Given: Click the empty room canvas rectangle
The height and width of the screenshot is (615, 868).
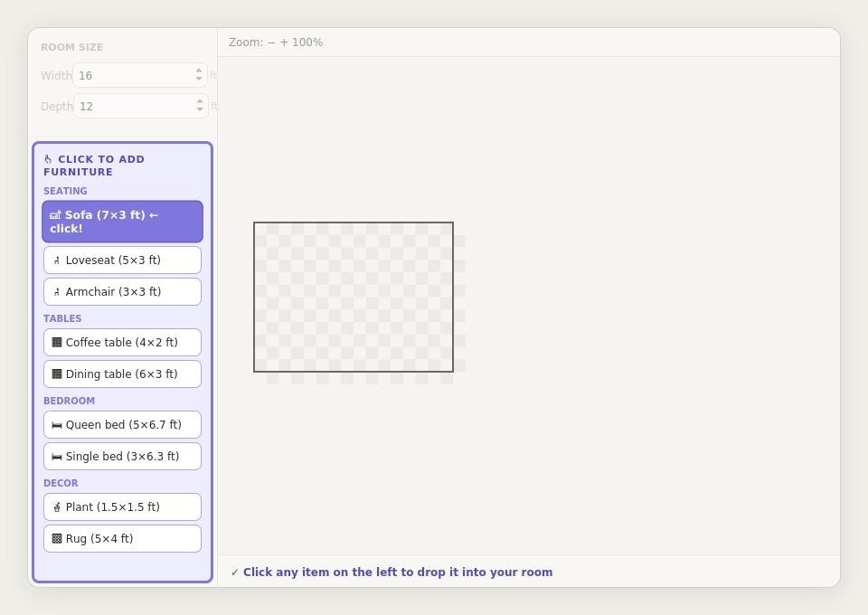Looking at the screenshot, I should [353, 297].
